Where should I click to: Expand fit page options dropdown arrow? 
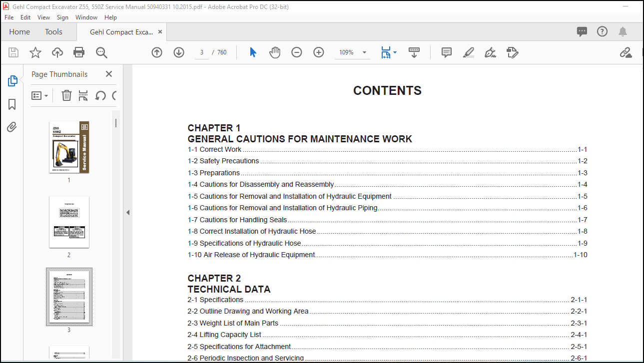[x=395, y=52]
